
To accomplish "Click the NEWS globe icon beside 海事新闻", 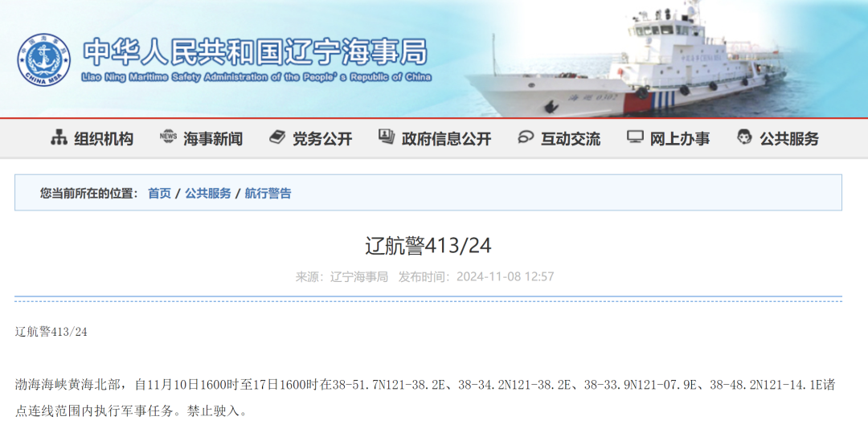I will (x=168, y=136).
